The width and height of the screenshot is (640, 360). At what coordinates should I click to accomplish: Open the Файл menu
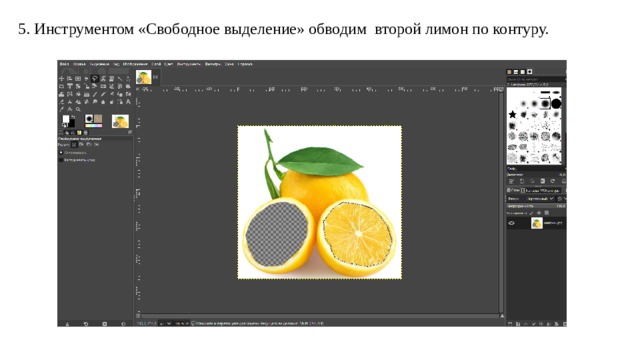pos(64,64)
